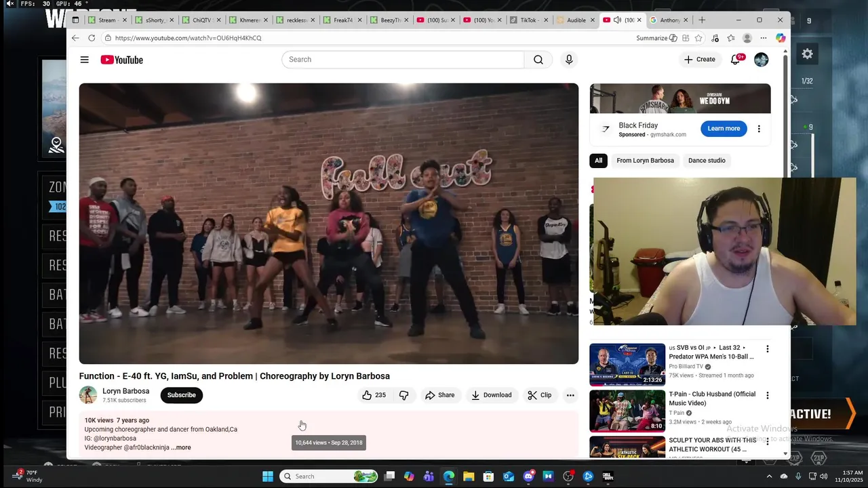Open options for Sculpt Your Abs video
The width and height of the screenshot is (868, 488).
[x=768, y=441]
